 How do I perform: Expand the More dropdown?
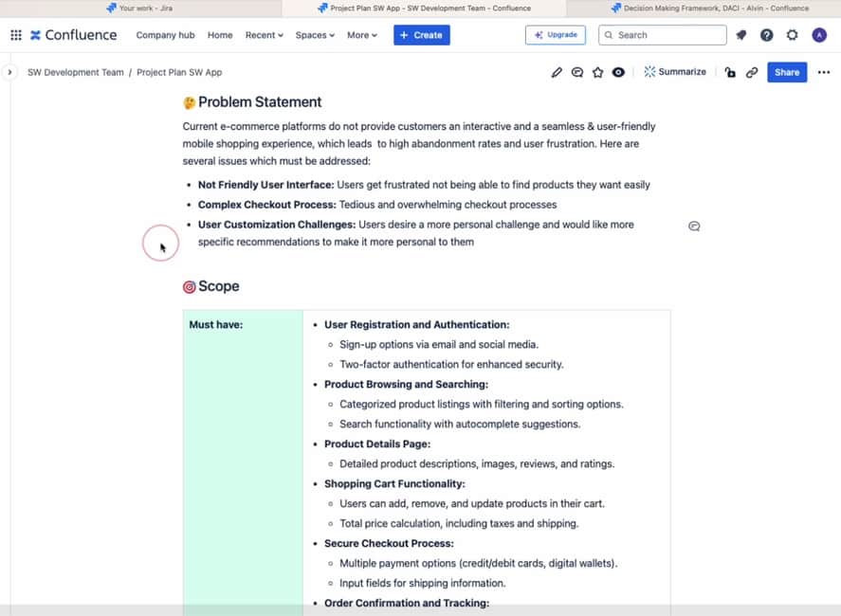(x=362, y=35)
